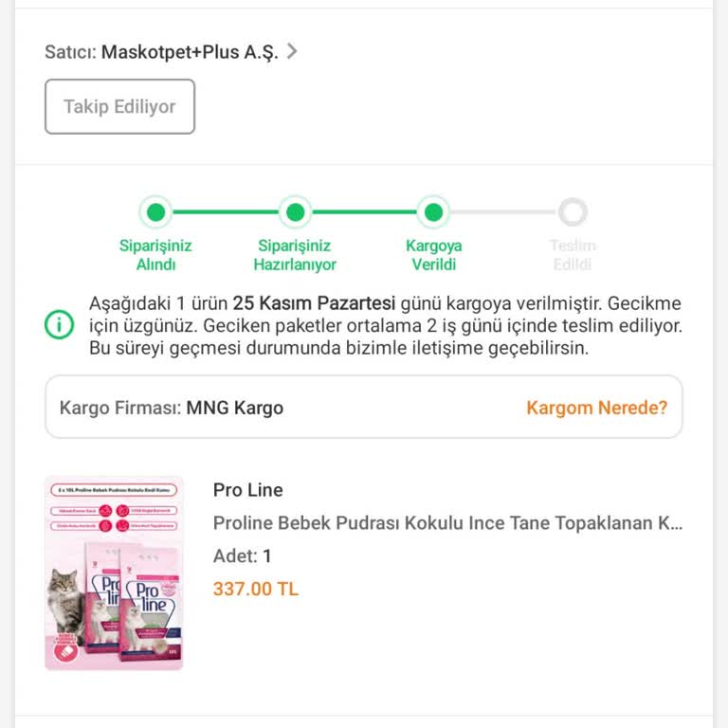Select the Kargo Firması: MNG Kargo text

pos(172,408)
